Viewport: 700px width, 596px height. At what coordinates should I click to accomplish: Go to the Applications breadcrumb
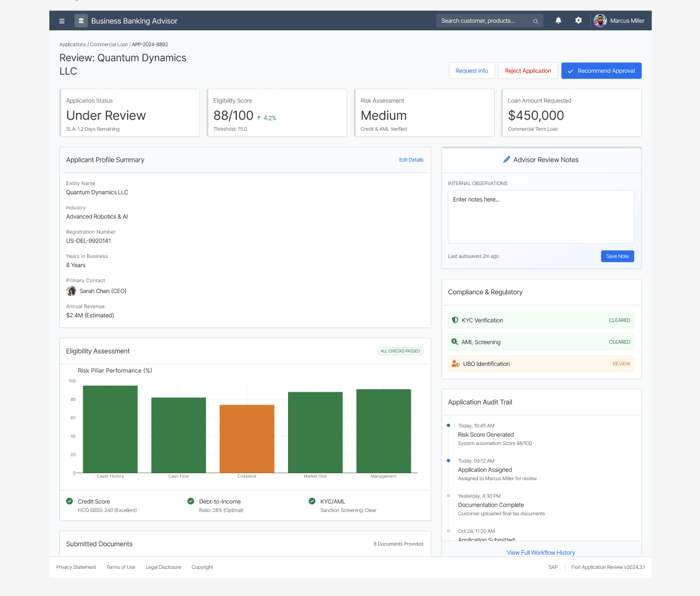point(72,44)
